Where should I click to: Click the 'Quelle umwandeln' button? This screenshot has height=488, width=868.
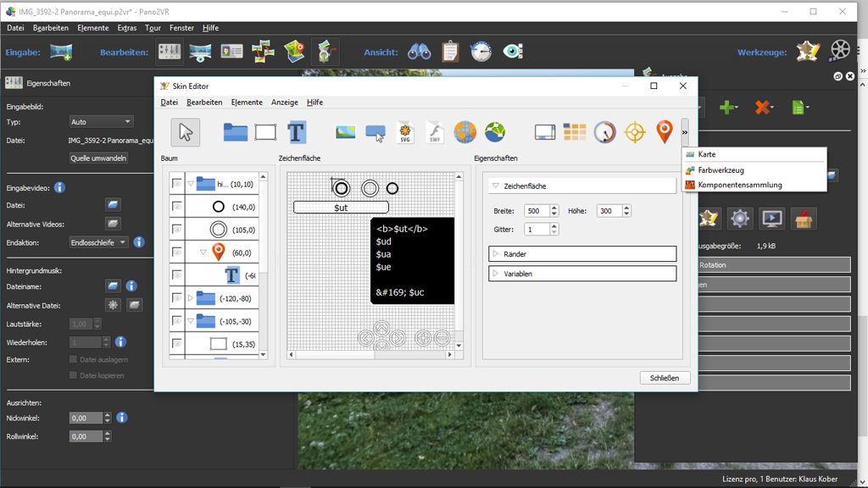click(98, 158)
